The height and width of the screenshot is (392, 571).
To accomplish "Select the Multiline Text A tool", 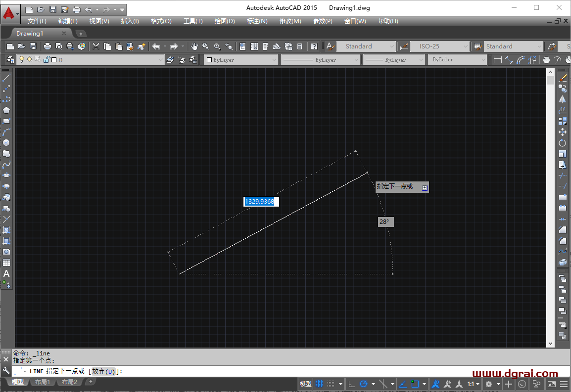I will click(6, 273).
